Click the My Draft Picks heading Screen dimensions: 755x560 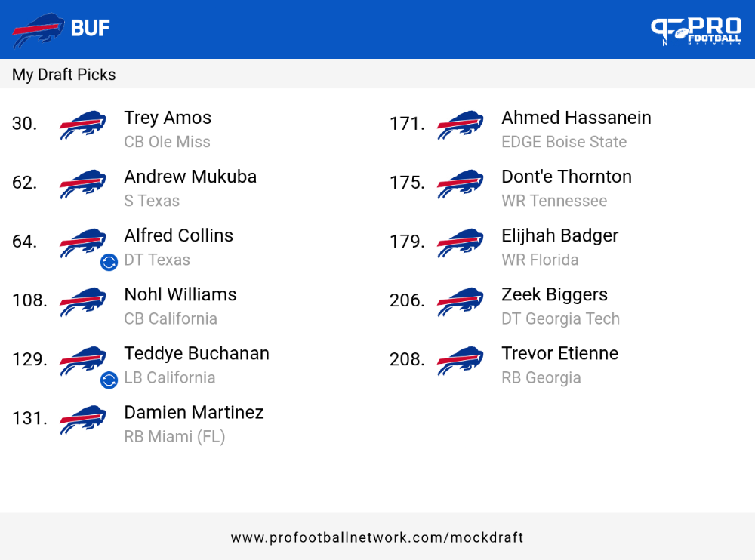pyautogui.click(x=64, y=75)
